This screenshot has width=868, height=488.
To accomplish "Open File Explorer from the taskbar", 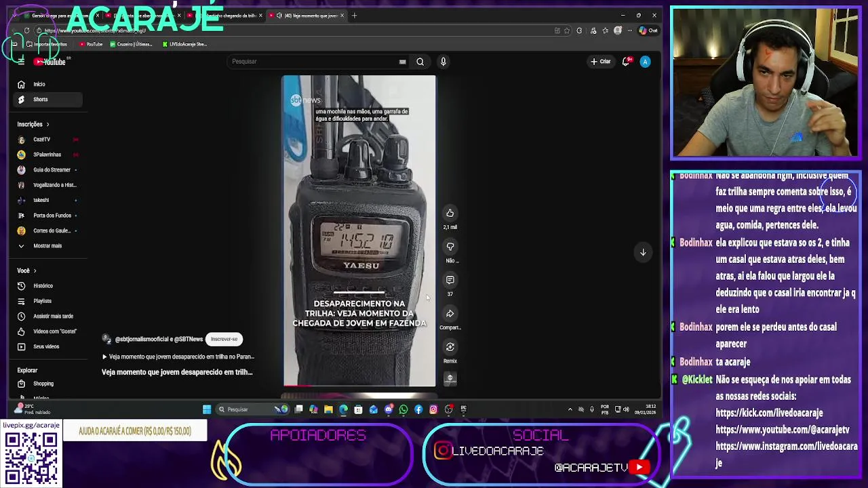I will pyautogui.click(x=328, y=409).
